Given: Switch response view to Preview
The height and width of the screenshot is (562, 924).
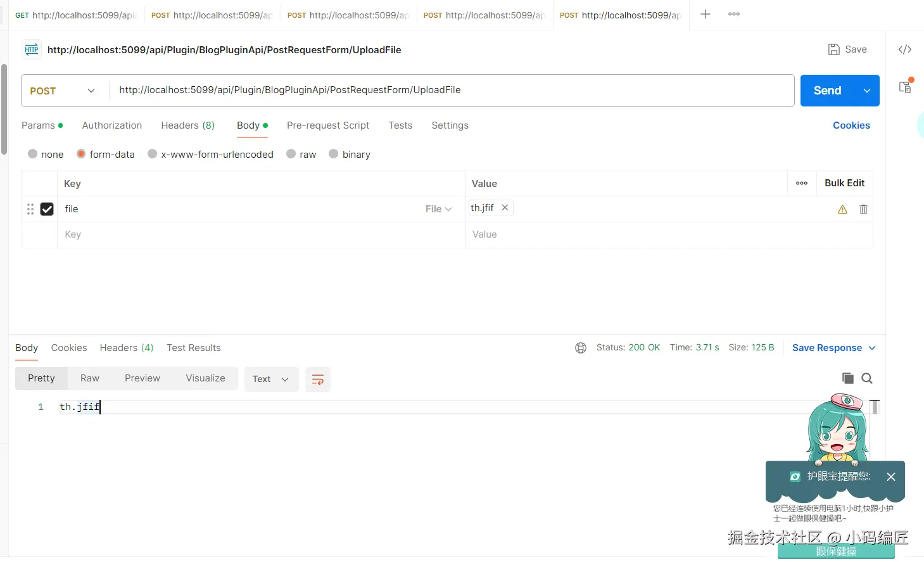Looking at the screenshot, I should pos(142,378).
